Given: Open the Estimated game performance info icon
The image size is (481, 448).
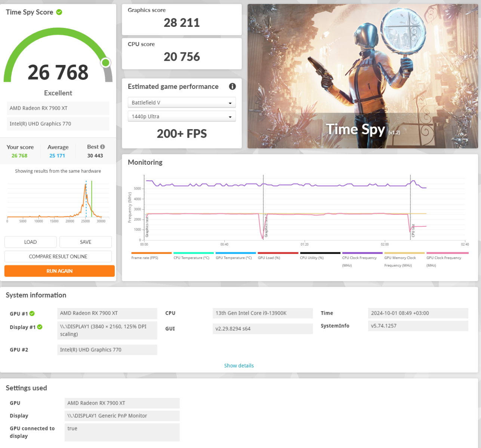Looking at the screenshot, I should pyautogui.click(x=232, y=86).
